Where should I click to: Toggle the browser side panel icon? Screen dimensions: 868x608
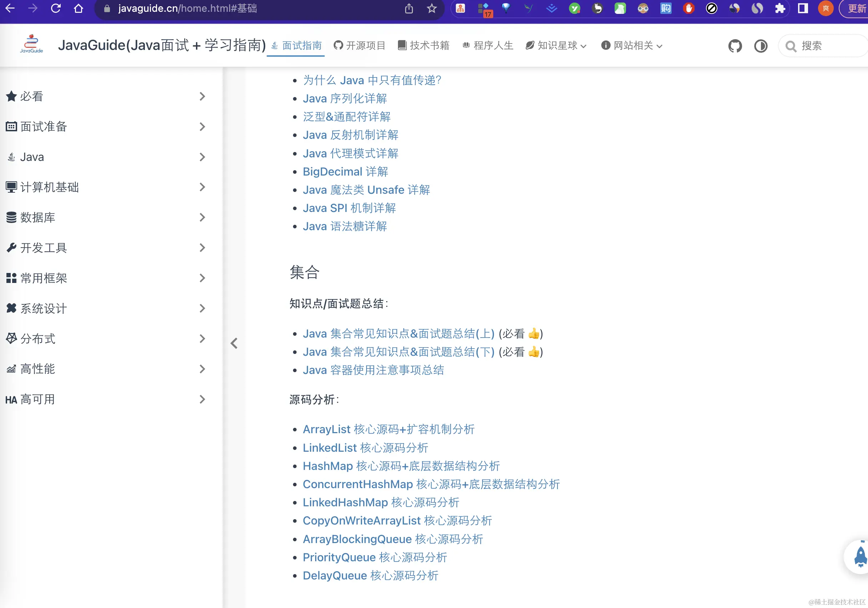pos(803,8)
